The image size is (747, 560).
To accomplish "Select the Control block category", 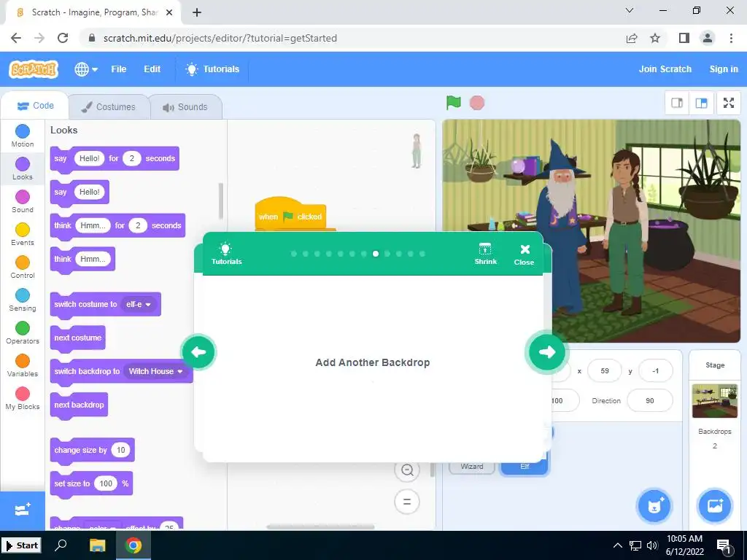I will tap(23, 267).
